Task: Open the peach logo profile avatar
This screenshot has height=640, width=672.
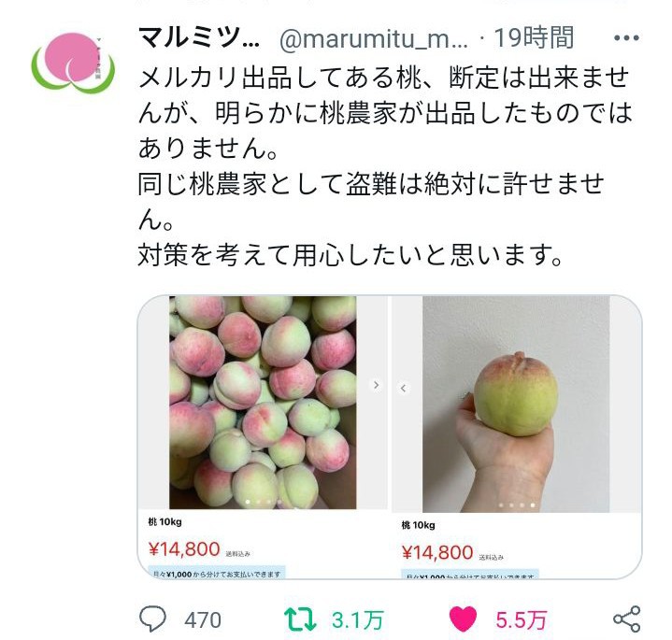Action: pos(73,63)
